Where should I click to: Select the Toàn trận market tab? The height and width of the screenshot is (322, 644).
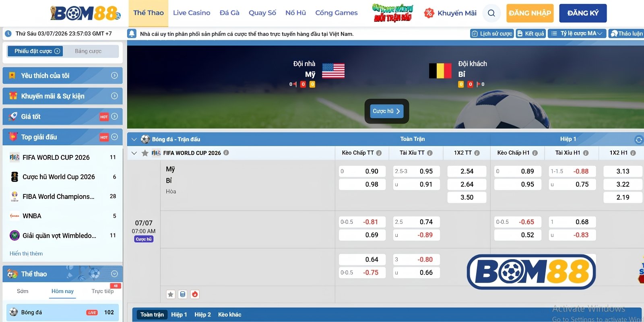pyautogui.click(x=152, y=315)
